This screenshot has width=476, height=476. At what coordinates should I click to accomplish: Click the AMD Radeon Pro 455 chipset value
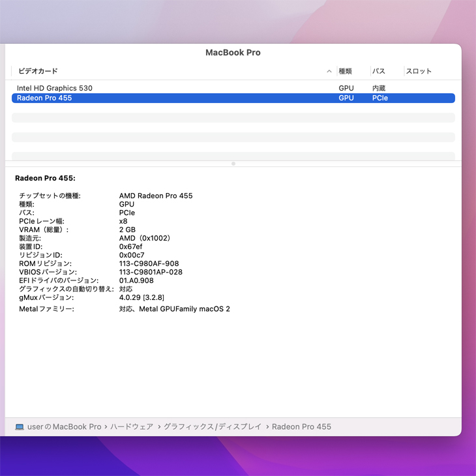(156, 196)
